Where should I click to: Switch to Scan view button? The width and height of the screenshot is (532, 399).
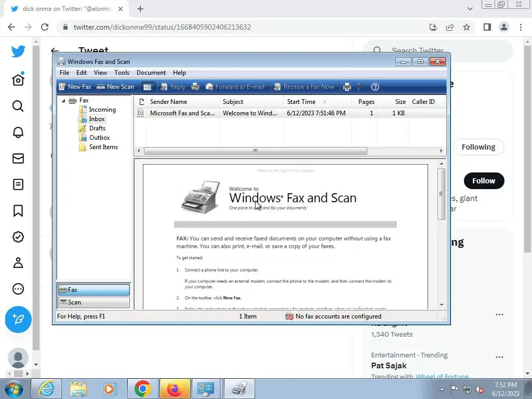pos(94,302)
